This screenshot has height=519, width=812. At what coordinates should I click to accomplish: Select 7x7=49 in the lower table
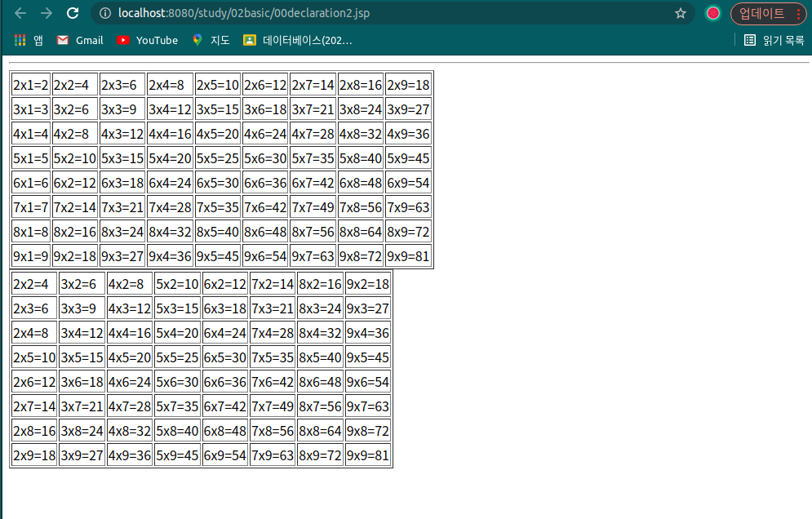(273, 406)
